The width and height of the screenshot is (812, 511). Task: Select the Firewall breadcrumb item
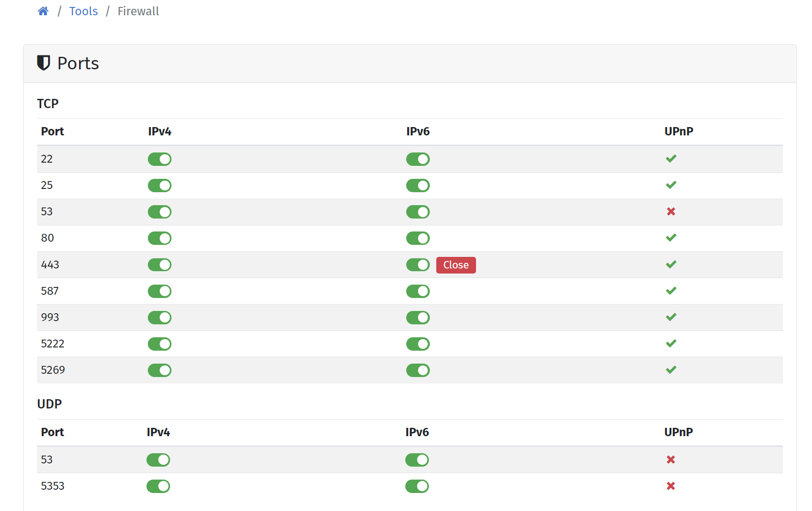138,11
